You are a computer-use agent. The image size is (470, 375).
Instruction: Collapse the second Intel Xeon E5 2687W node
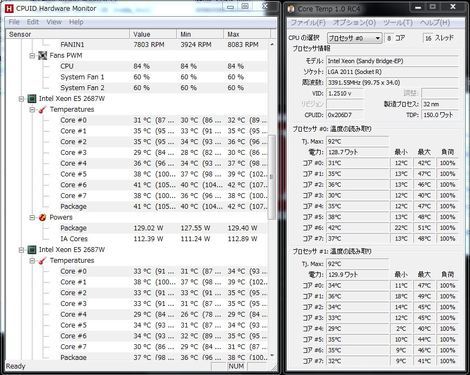pyautogui.click(x=21, y=250)
